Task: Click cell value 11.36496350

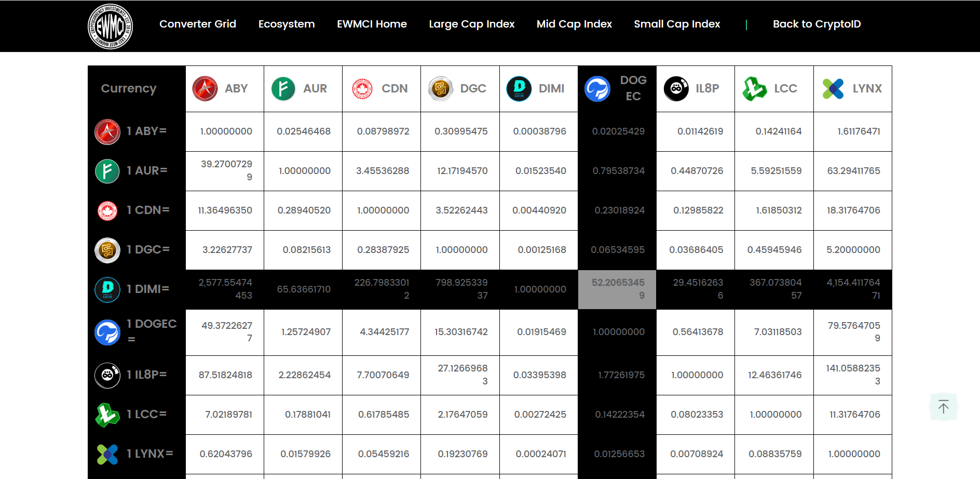Action: pyautogui.click(x=225, y=210)
